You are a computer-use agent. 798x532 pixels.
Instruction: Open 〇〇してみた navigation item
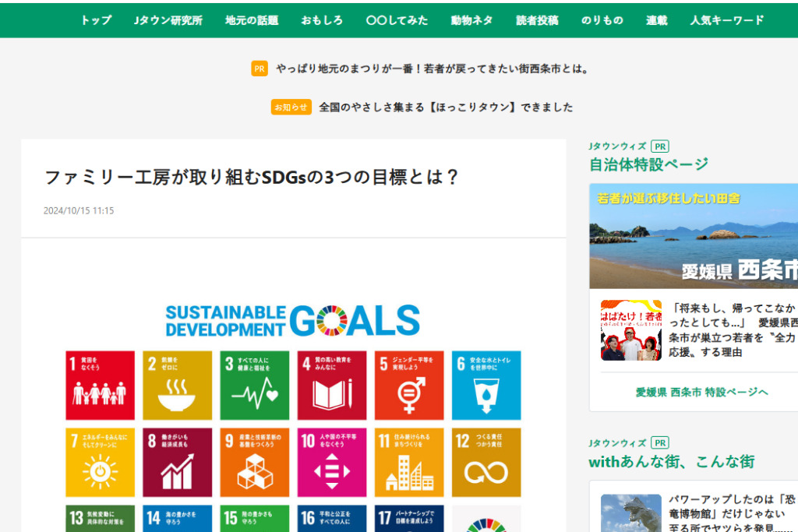point(397,20)
